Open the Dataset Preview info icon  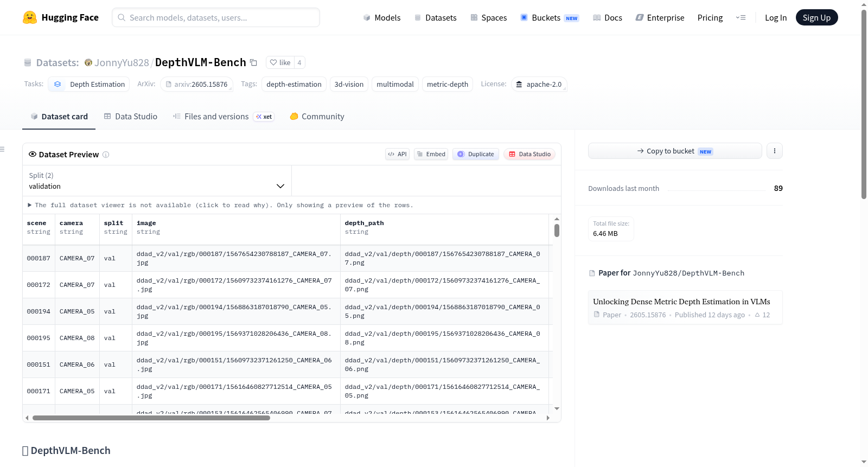click(106, 155)
